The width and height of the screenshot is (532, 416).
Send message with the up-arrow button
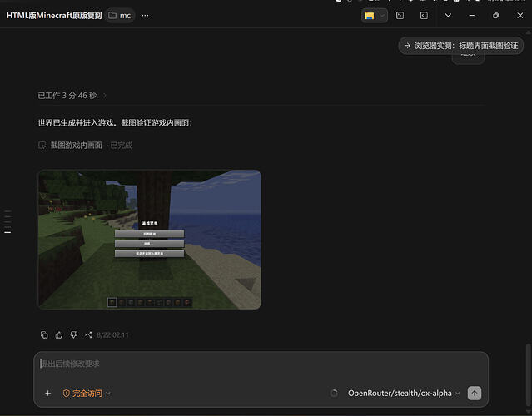tap(475, 394)
